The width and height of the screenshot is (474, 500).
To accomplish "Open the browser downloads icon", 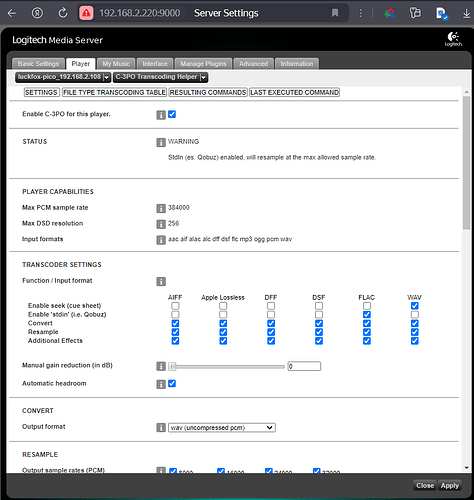I will [x=466, y=14].
